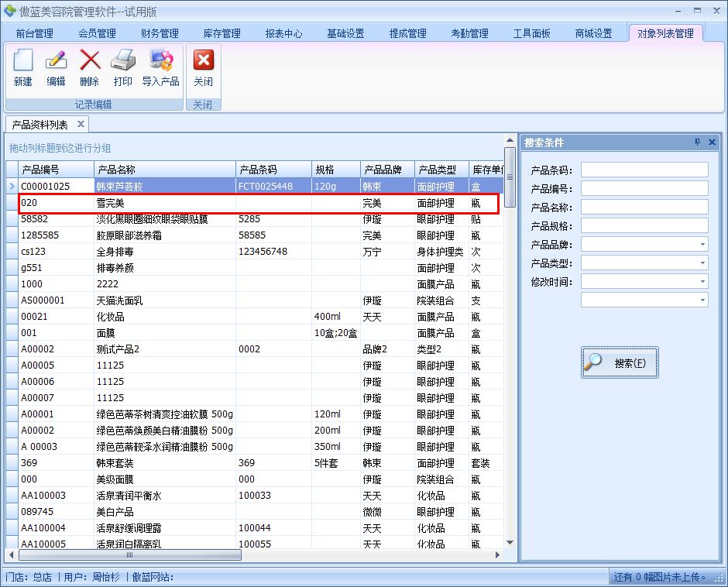The width and height of the screenshot is (728, 587).
Task: Click the 编辑 (Edit) pencil icon
Action: tap(56, 61)
